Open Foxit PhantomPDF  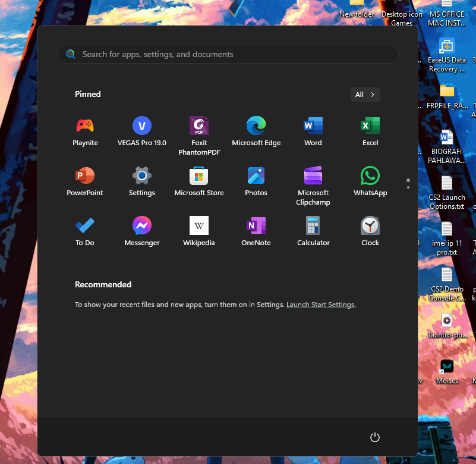point(199,136)
